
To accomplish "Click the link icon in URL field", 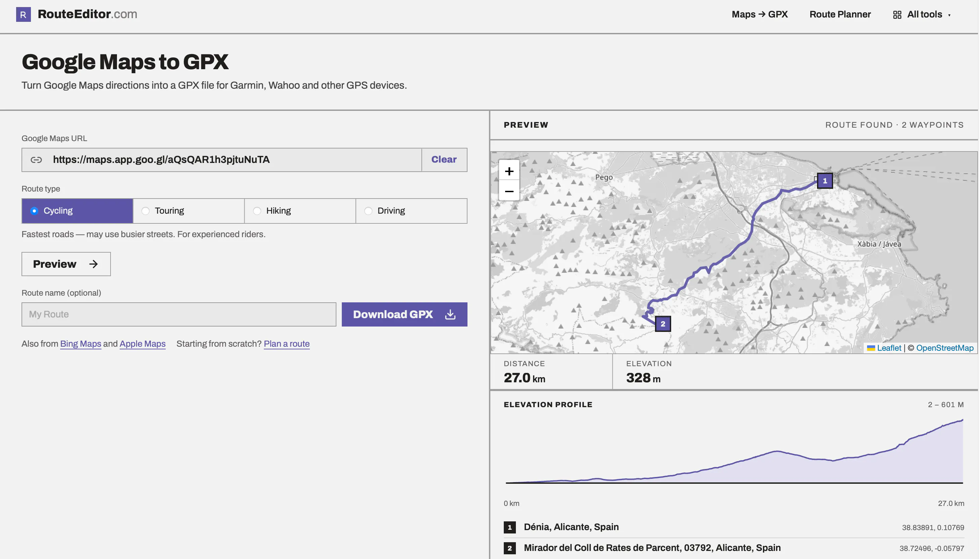I will 36,160.
